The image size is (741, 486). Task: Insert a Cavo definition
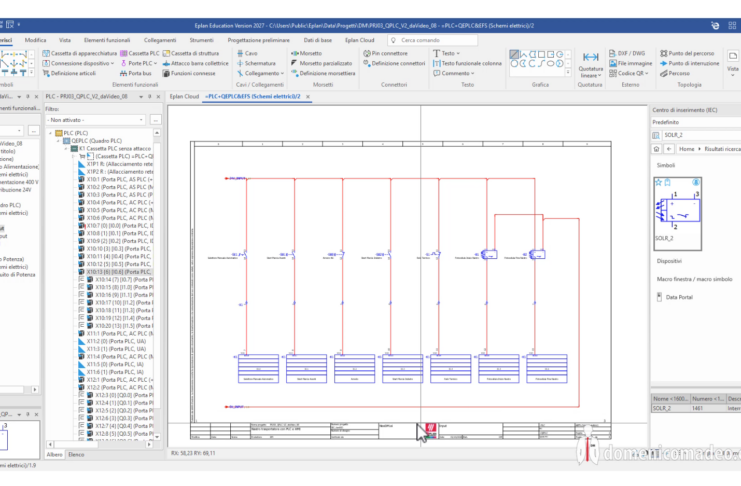(247, 53)
